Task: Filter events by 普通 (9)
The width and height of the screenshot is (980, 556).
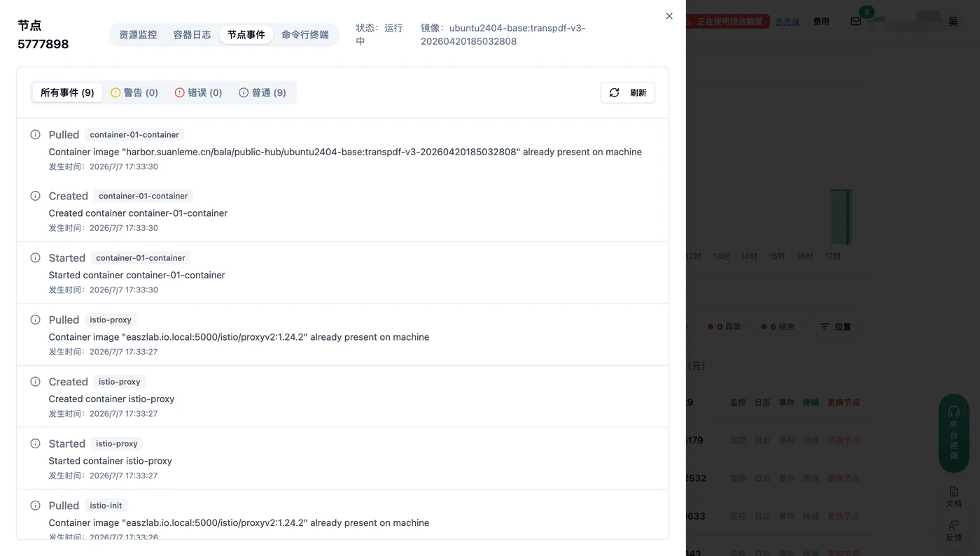Action: tap(262, 92)
